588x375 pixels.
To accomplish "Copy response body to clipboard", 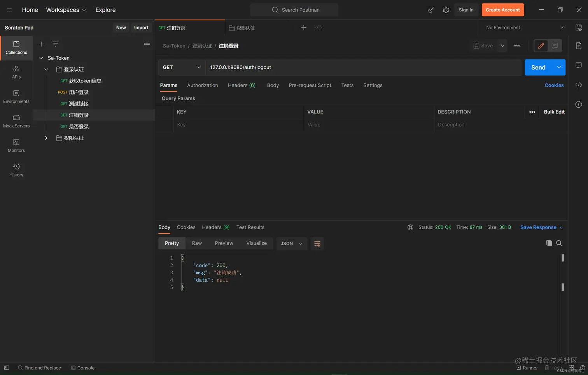I will (549, 243).
